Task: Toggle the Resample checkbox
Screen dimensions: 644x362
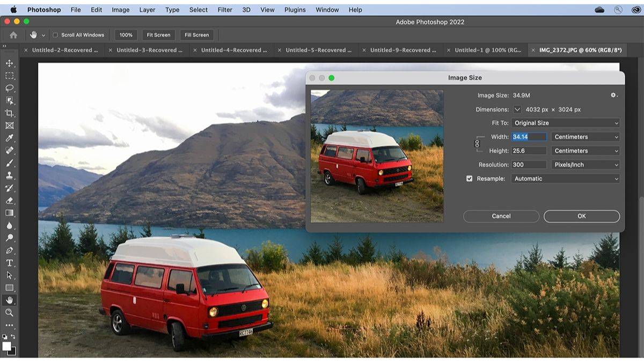Action: point(470,179)
